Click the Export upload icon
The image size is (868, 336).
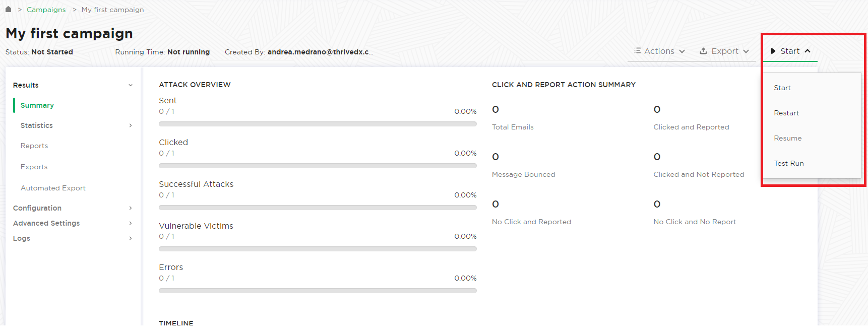(x=703, y=51)
